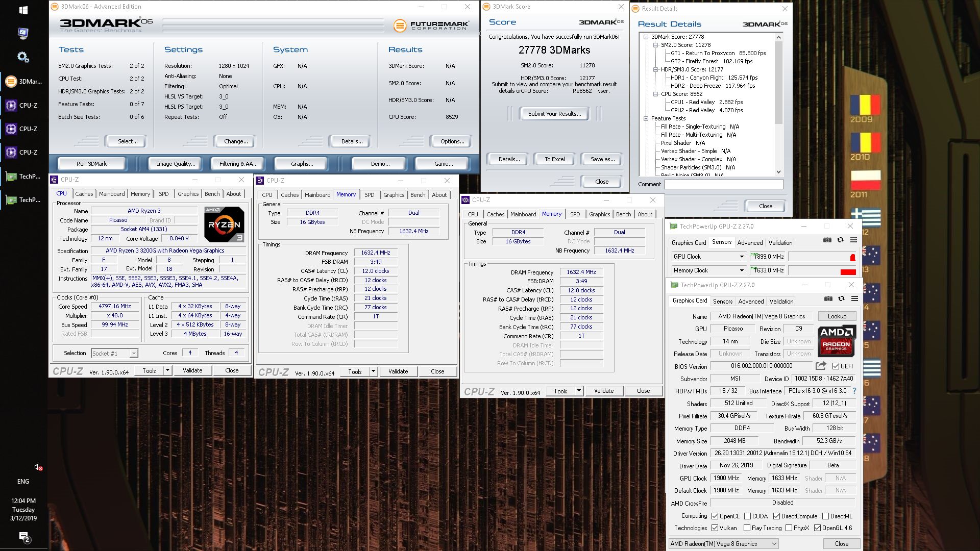Click the Result Details vertical scrollbar thumb

tap(778, 83)
